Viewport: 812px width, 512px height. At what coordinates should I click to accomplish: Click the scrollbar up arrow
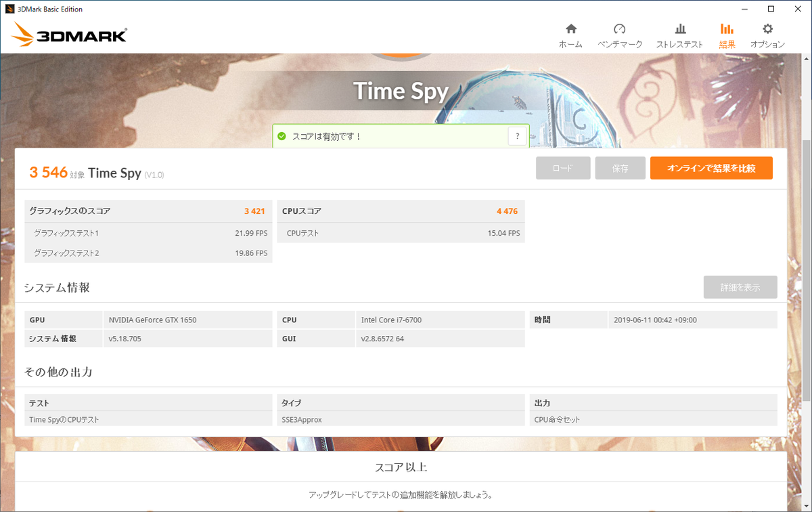pyautogui.click(x=806, y=59)
